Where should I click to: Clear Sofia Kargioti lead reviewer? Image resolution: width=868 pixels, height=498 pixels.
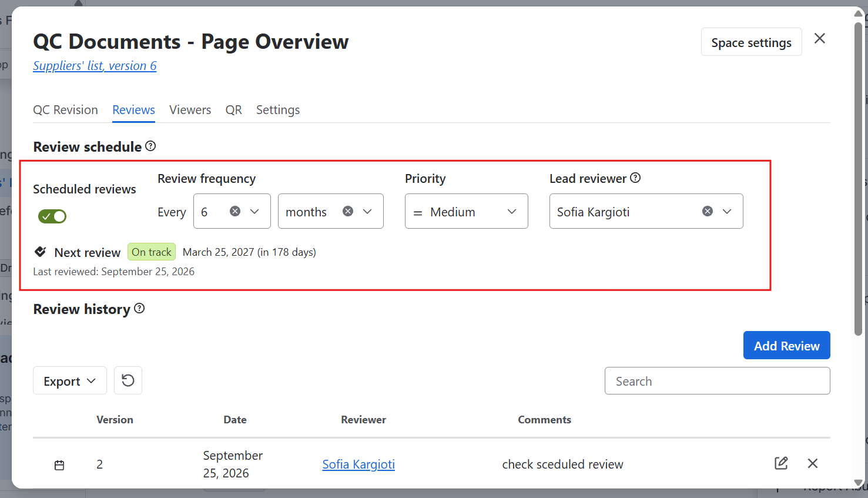(708, 211)
